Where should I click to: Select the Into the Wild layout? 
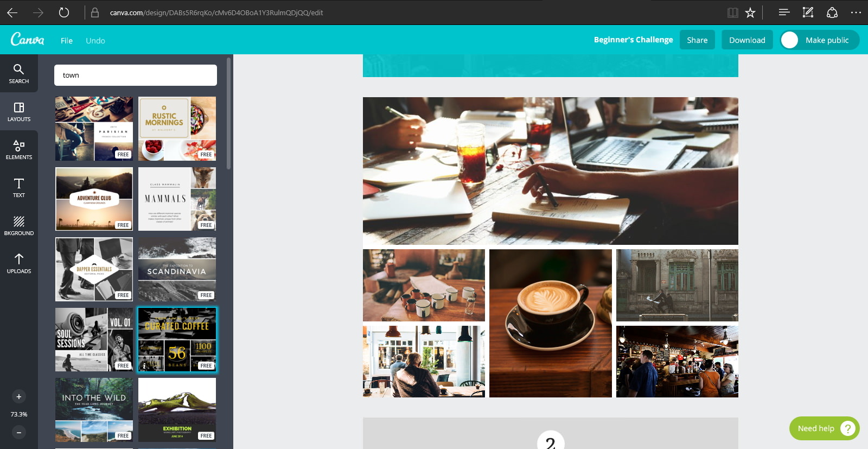(x=94, y=410)
